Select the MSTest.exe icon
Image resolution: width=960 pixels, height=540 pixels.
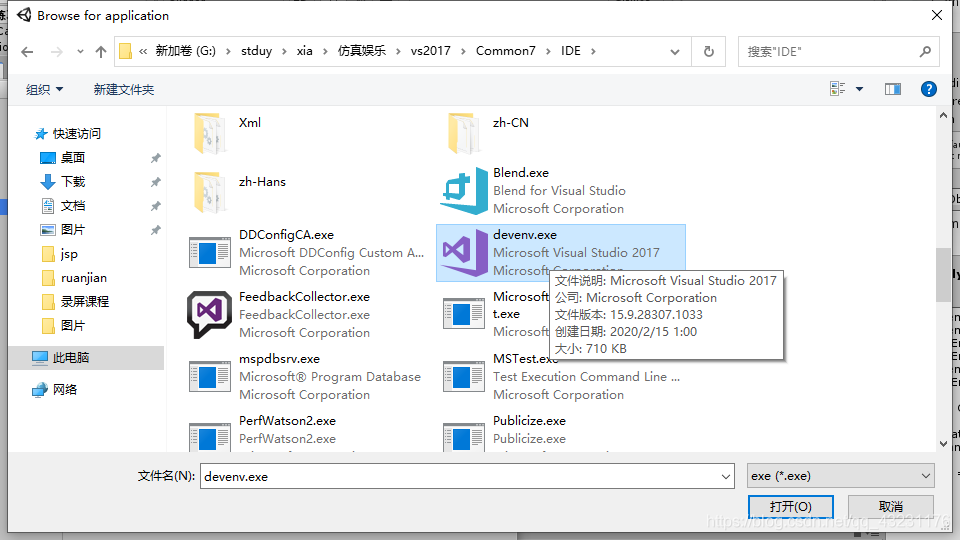pos(463,377)
